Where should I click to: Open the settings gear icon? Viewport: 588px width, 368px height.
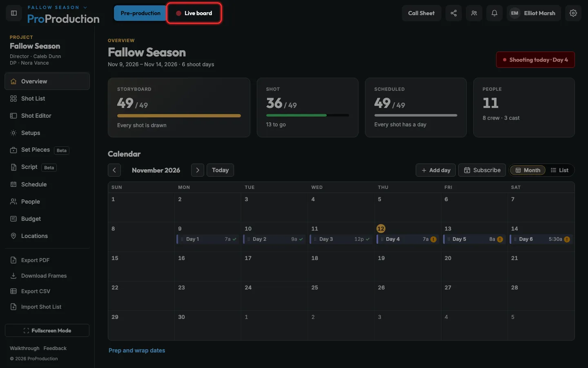coord(573,13)
